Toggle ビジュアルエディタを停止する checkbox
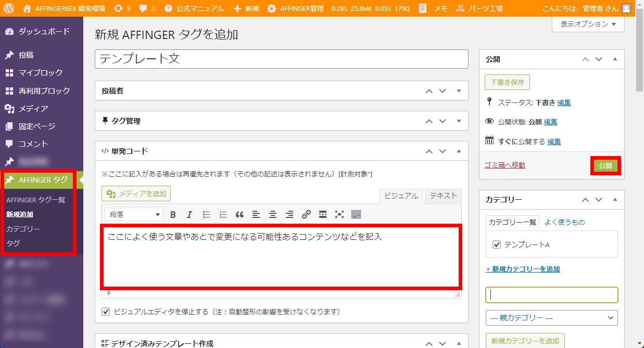Screen dimensions: 644x348 pos(106,312)
